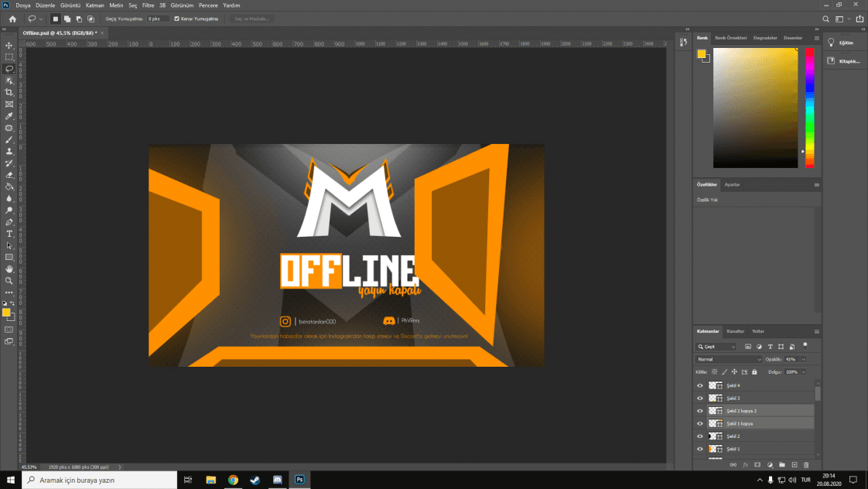
Task: Click the Seç ve Maskele button
Action: pos(252,19)
